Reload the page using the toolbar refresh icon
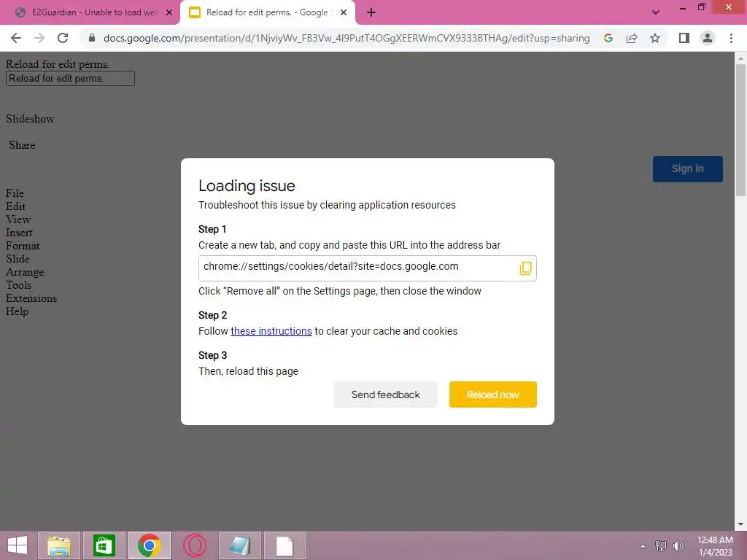 pyautogui.click(x=63, y=38)
